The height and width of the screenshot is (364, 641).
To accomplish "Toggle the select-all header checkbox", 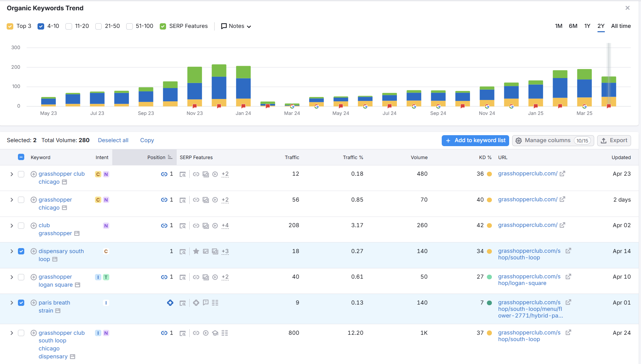I will point(21,157).
